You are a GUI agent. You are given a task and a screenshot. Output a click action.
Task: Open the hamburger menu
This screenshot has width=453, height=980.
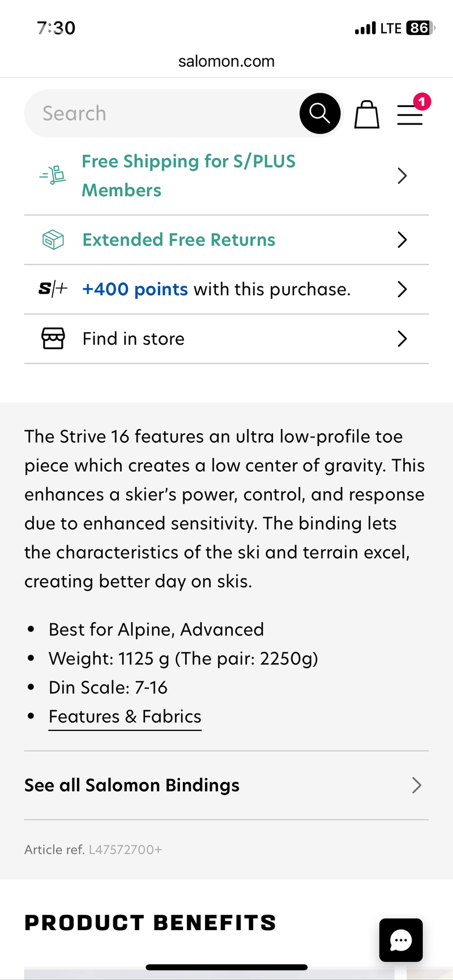tap(410, 114)
